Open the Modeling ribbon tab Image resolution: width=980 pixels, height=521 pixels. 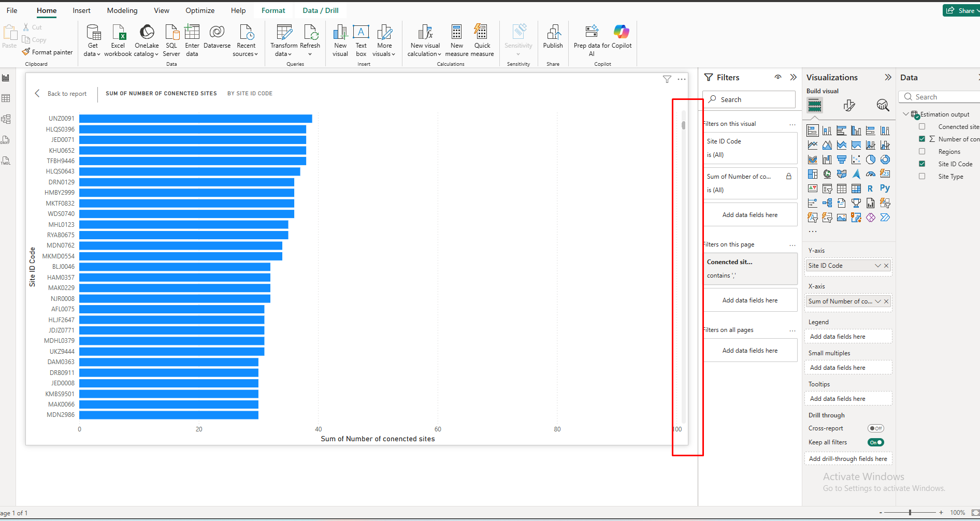122,10
